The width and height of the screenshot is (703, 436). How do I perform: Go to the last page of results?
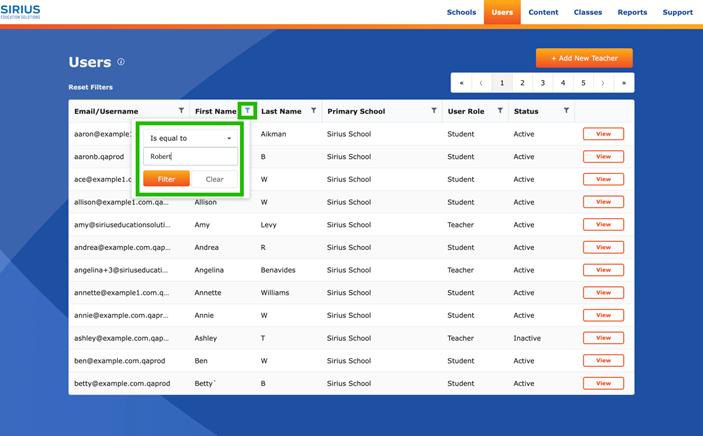(x=625, y=83)
